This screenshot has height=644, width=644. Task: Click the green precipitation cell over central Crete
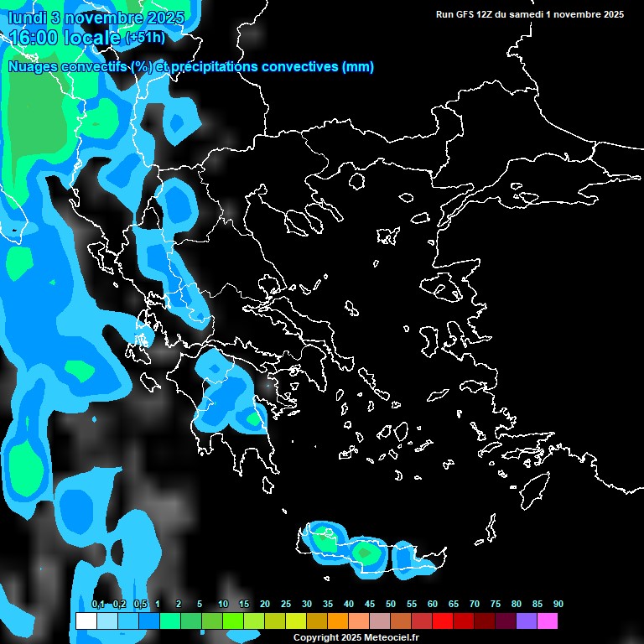pos(365,553)
